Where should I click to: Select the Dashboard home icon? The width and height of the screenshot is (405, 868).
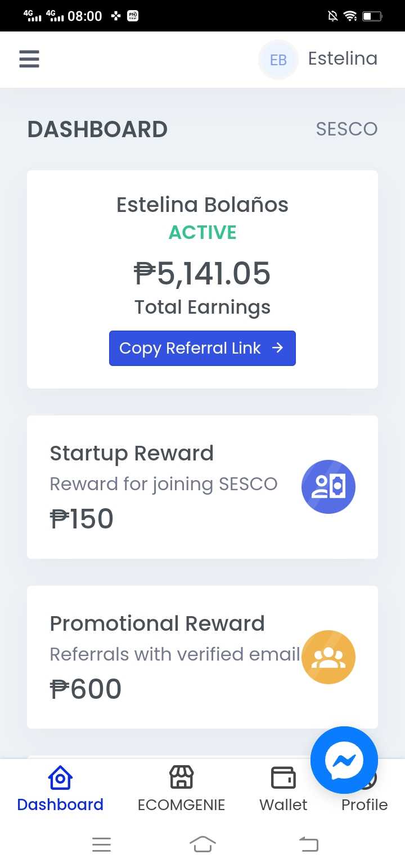(x=60, y=778)
